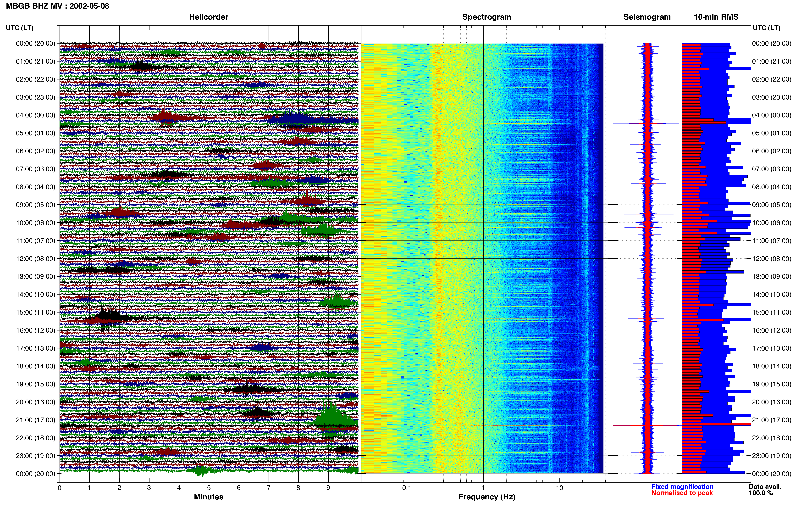Click left time label '06:00 (02:00)'

tap(35, 151)
